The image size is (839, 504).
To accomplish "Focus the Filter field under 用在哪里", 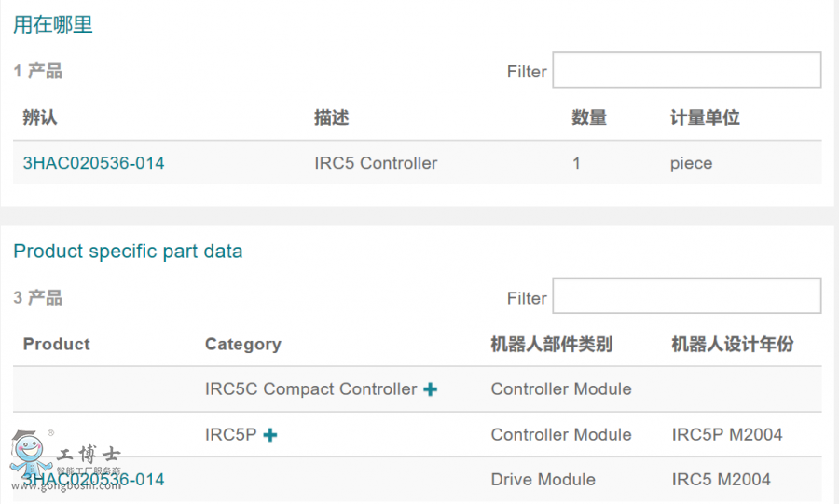I will tap(686, 71).
